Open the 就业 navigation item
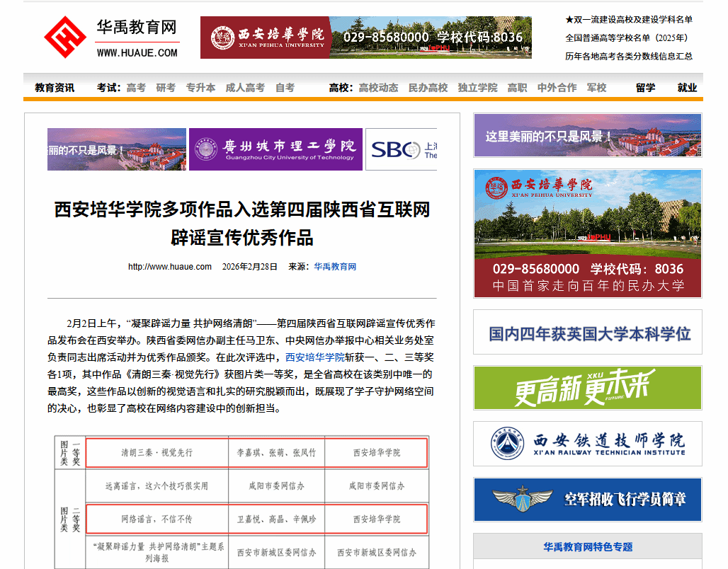Image resolution: width=728 pixels, height=569 pixels. coord(687,88)
